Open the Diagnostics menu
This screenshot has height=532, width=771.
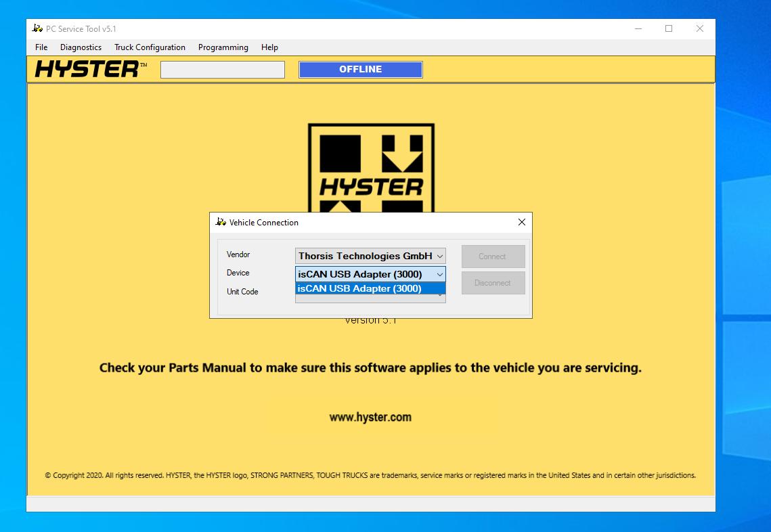81,47
